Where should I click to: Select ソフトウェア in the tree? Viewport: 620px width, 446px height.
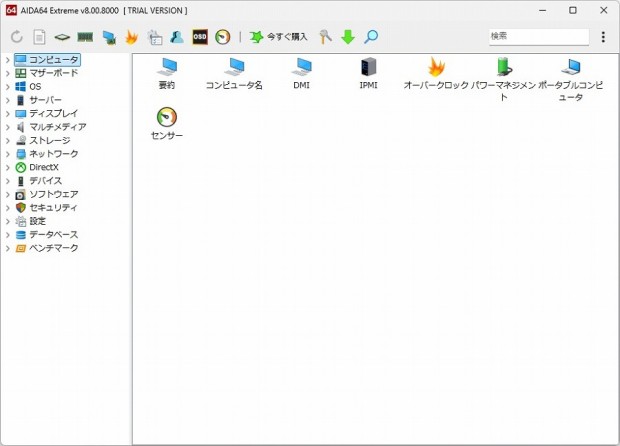pos(47,194)
